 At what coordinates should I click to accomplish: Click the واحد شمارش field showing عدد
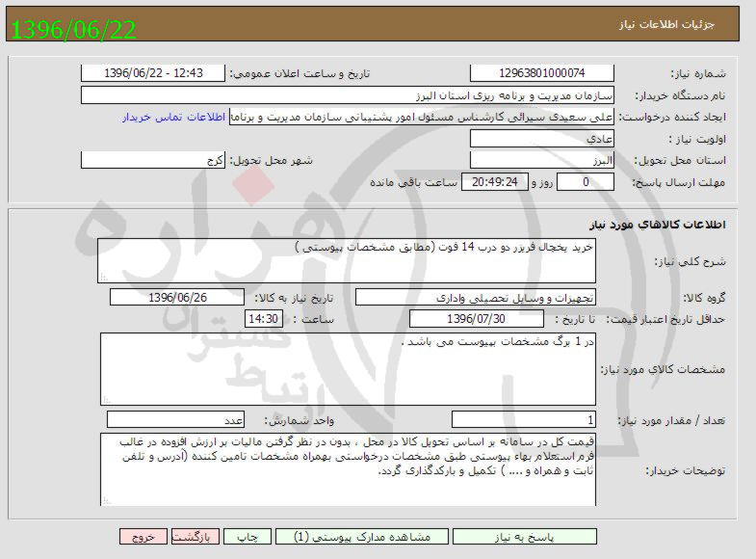pyautogui.click(x=175, y=419)
